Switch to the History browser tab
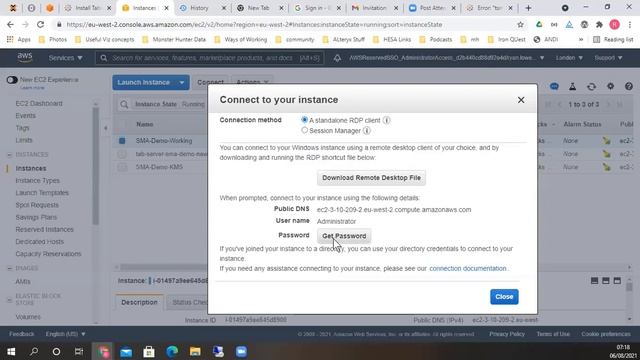 [199, 8]
